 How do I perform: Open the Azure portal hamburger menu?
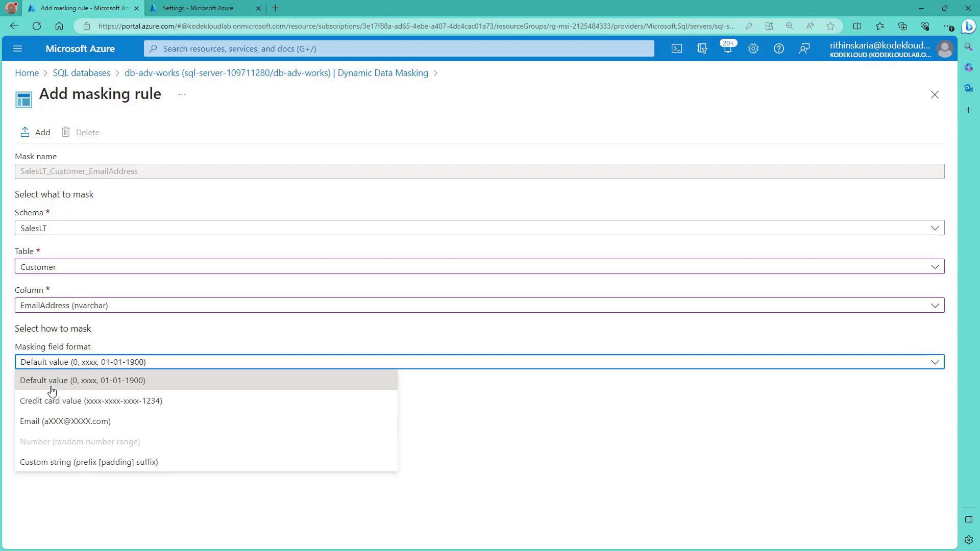tap(17, 48)
